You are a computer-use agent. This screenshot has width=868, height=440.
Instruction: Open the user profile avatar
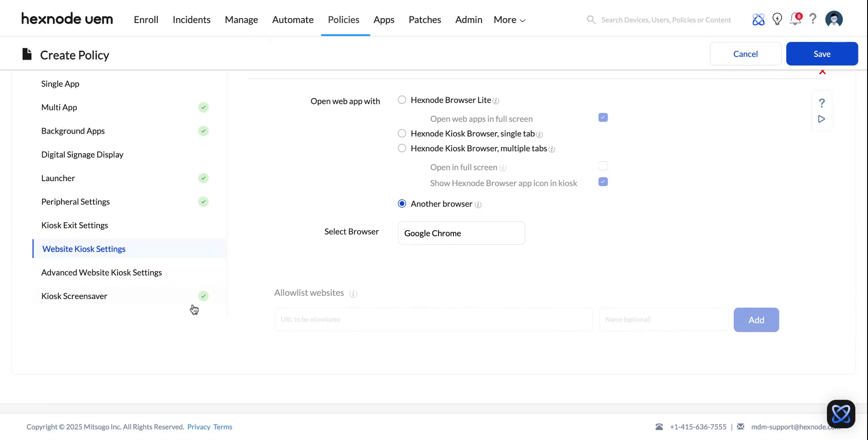click(834, 19)
